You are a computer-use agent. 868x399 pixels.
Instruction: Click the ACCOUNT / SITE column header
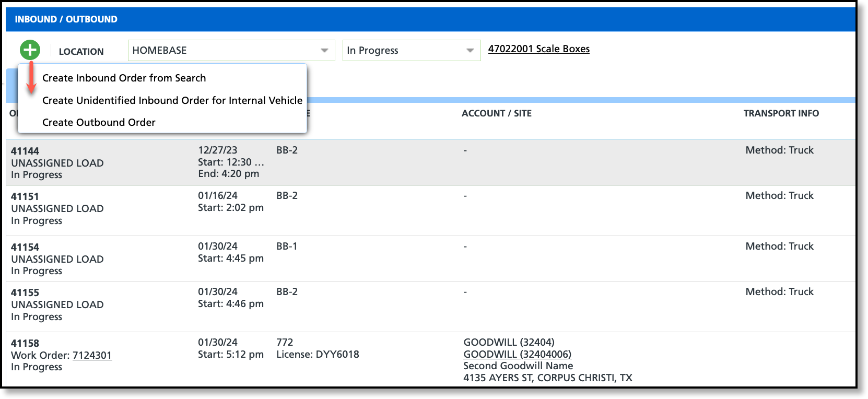[497, 113]
